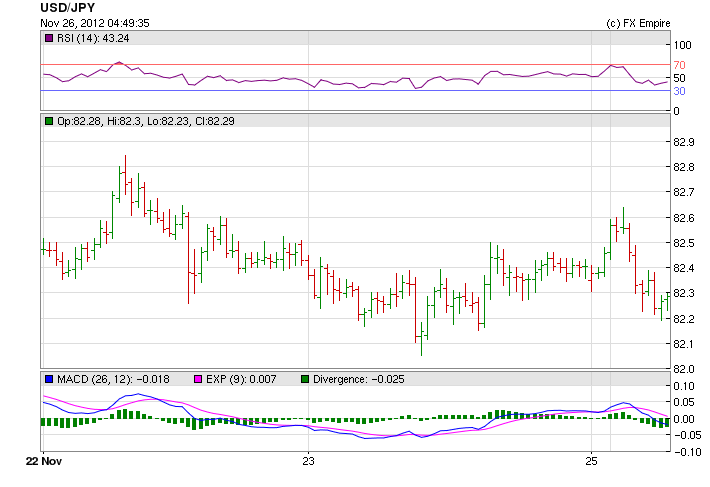Click the dark green Divergence legend swatch
Viewport: 710px width, 487px height.
305,379
